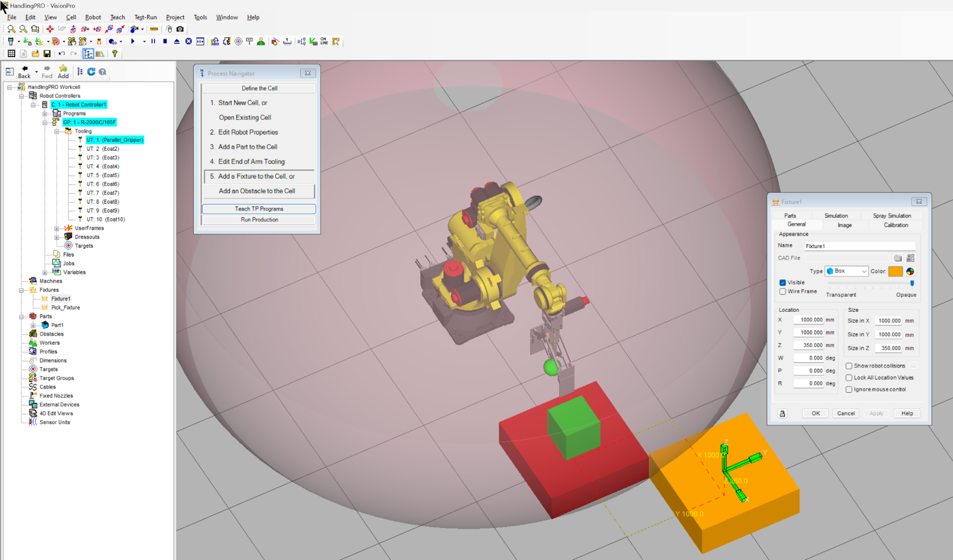Click Help in Fixture1 dialog
This screenshot has height=560, width=953.
[907, 414]
